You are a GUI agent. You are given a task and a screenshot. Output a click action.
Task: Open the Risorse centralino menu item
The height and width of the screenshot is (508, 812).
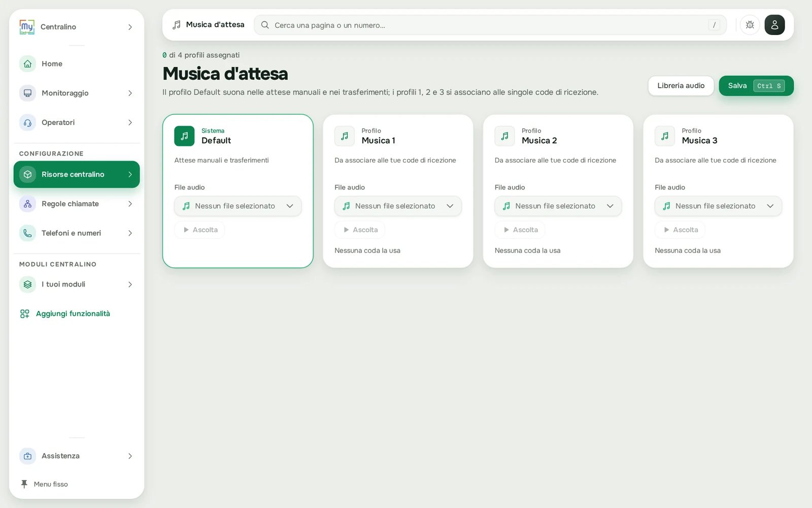pos(77,174)
